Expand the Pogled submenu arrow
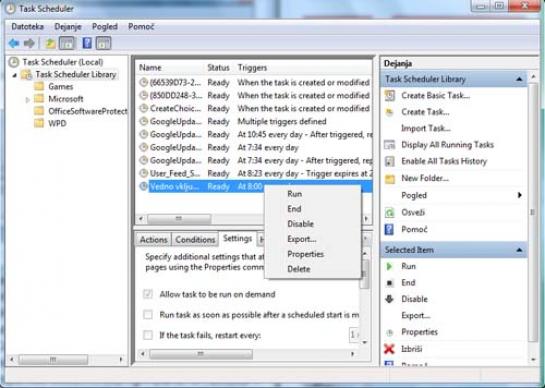The height and width of the screenshot is (388, 545). coord(520,195)
